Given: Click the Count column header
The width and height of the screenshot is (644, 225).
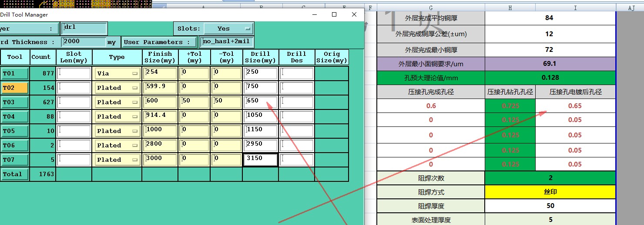Looking at the screenshot, I should (x=43, y=57).
